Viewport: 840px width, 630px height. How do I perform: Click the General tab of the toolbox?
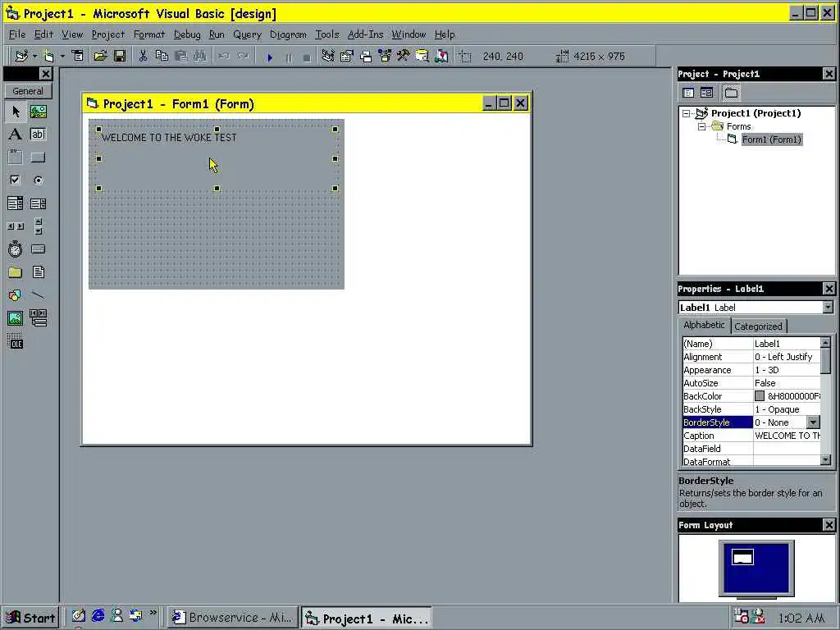click(x=28, y=91)
